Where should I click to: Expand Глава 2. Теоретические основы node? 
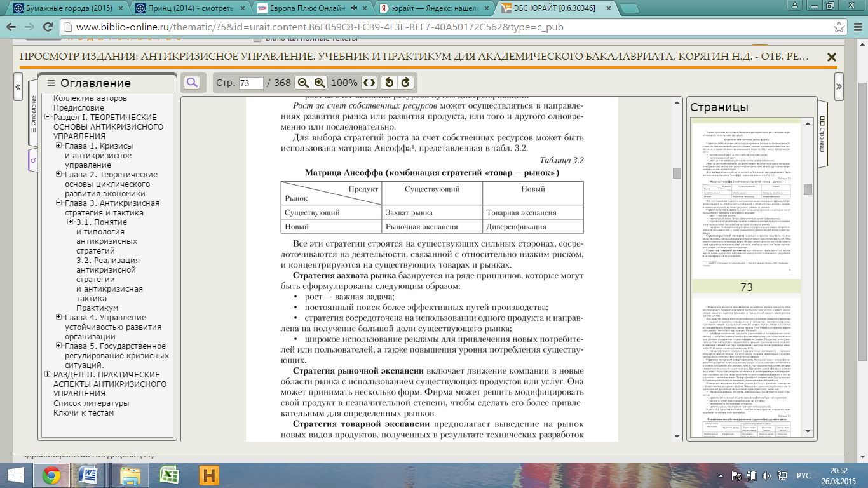click(x=59, y=175)
